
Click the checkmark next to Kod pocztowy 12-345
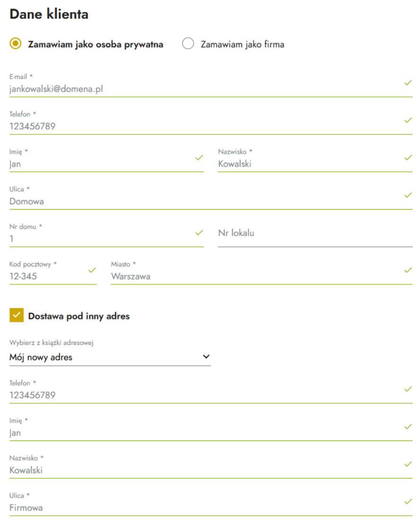(92, 270)
